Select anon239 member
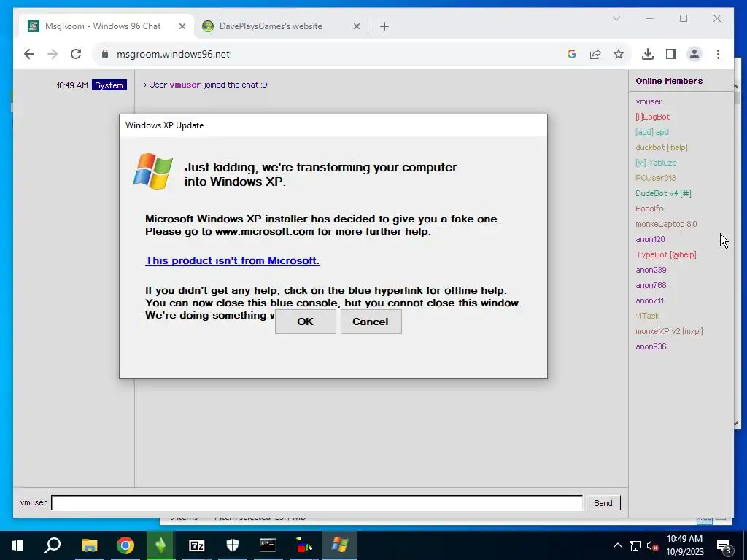Screen dimensions: 747x560 (x=651, y=270)
